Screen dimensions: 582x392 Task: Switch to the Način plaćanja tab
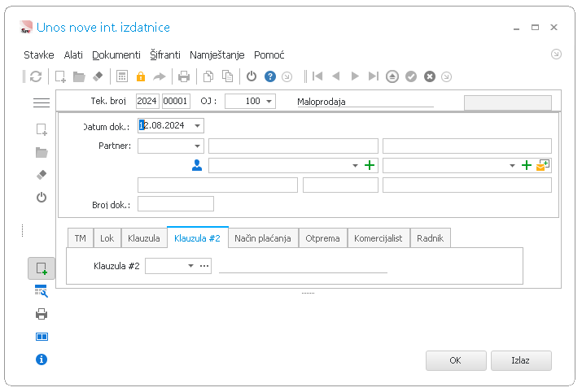click(263, 238)
